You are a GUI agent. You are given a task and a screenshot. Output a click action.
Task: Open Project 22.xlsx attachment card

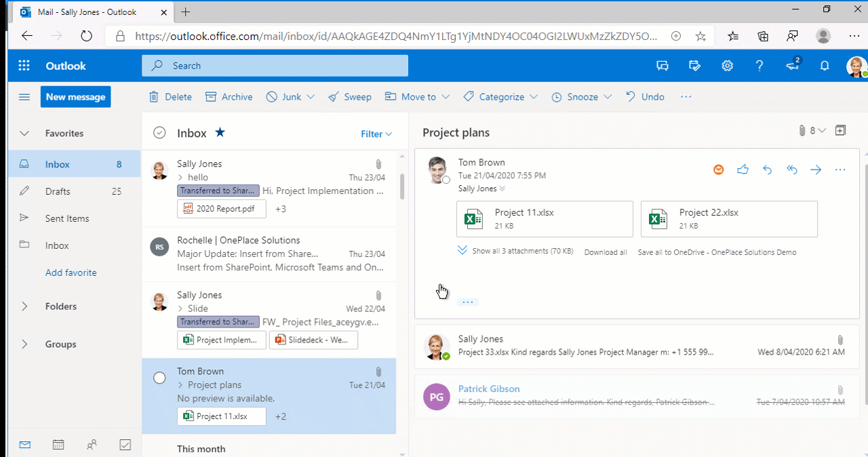(x=729, y=219)
